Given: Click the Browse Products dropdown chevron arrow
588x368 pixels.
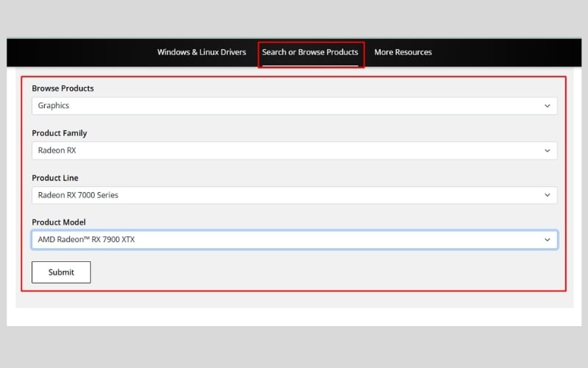Looking at the screenshot, I should pos(547,106).
